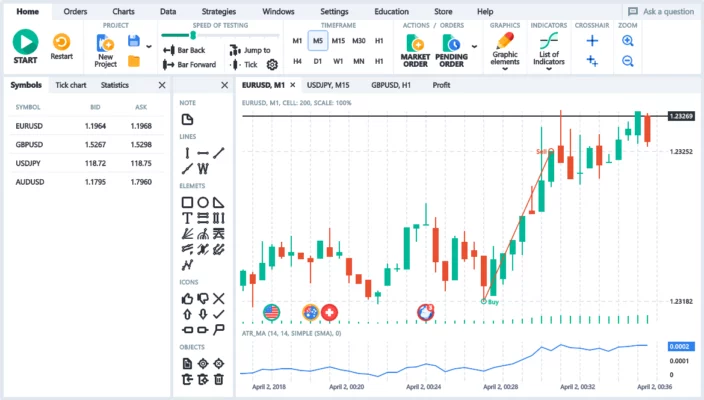
Task: Insert the thumbs up icon
Action: tap(187, 299)
